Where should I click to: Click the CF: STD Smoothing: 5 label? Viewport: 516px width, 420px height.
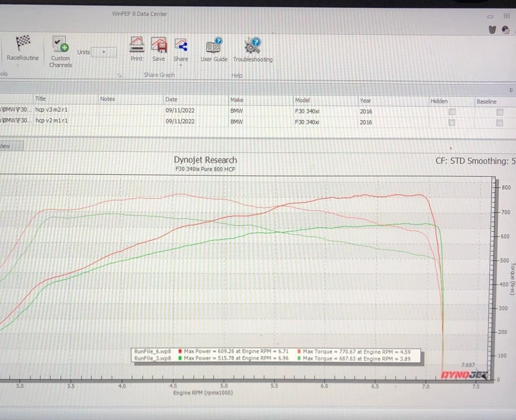pyautogui.click(x=476, y=161)
